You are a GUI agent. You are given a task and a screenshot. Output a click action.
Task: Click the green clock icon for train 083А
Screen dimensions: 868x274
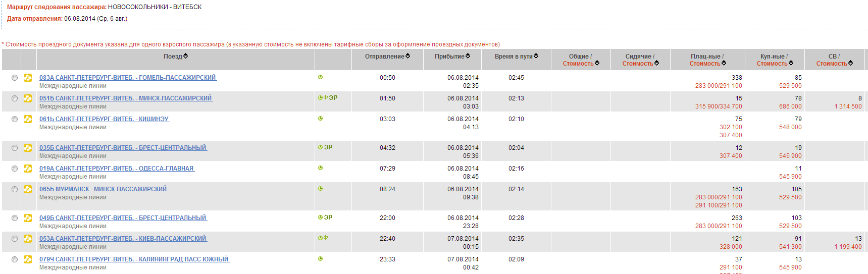pos(320,77)
